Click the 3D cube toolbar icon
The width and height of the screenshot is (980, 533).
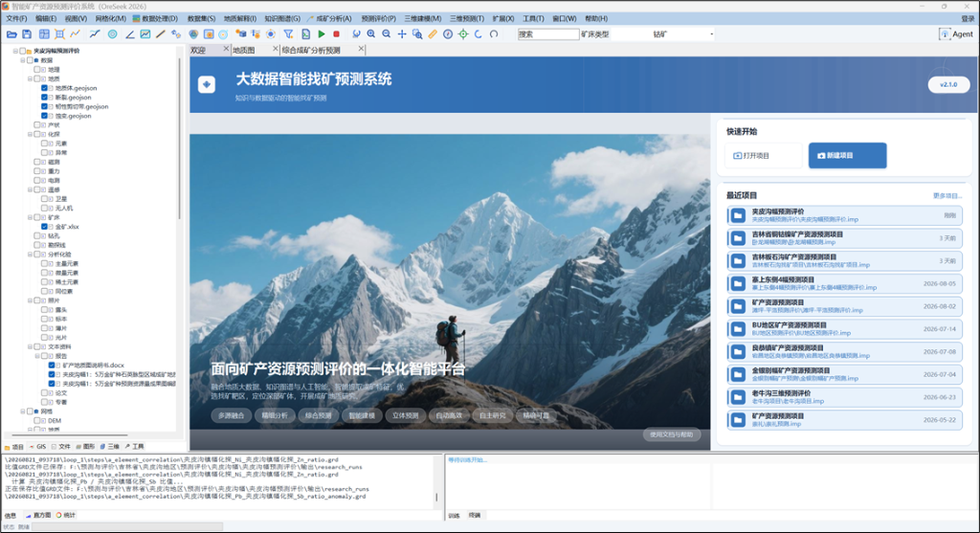(240, 34)
